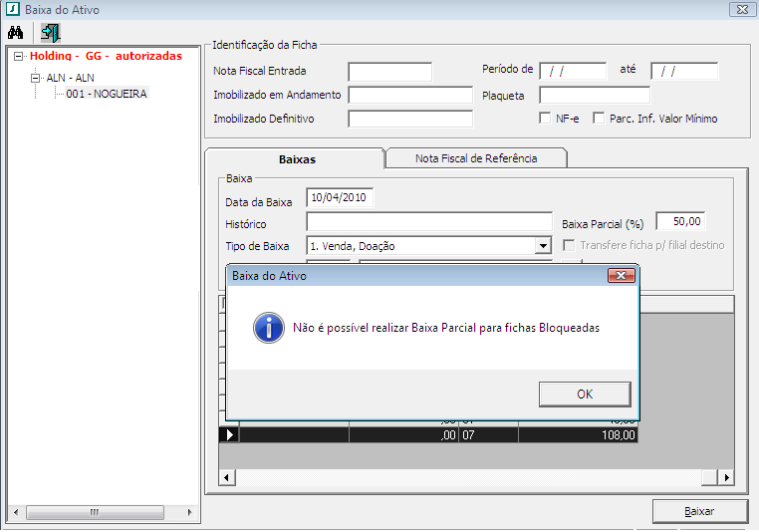Click the Baixar button

click(699, 511)
